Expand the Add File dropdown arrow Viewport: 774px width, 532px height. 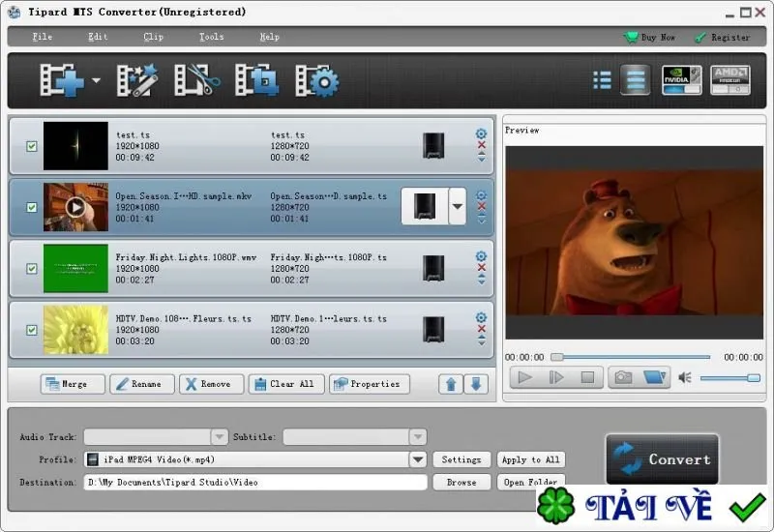coord(96,80)
